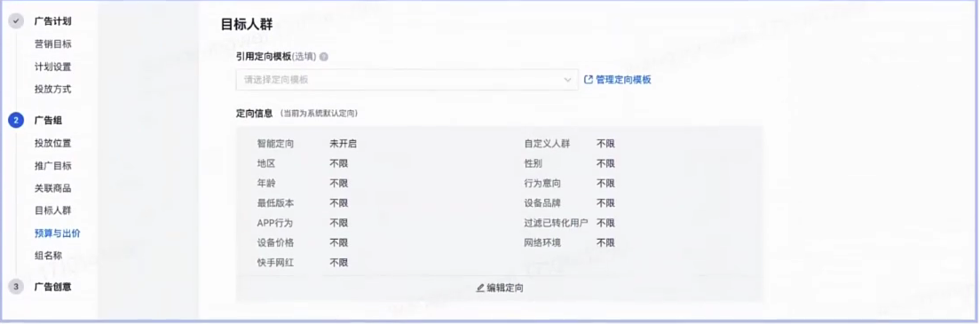
Task: Click the 不限 value next to APP行为
Action: (339, 223)
